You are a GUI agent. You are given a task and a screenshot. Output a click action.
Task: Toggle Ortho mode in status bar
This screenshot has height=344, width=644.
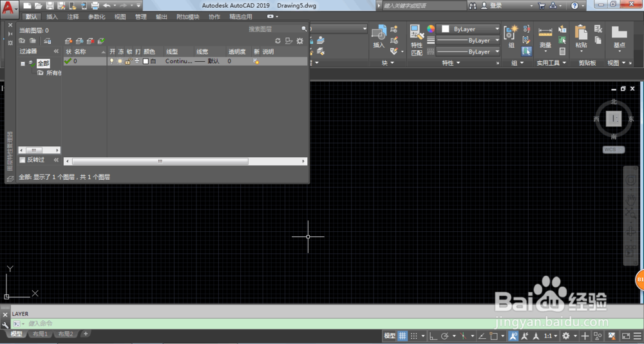coord(433,336)
